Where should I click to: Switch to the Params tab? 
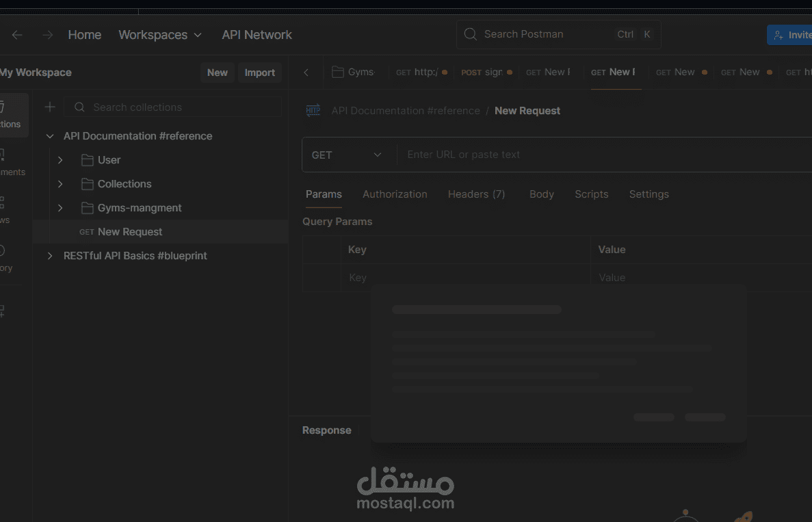(324, 194)
